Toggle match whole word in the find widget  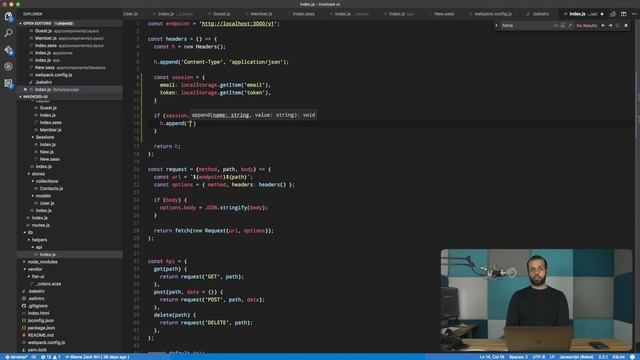pos(563,25)
